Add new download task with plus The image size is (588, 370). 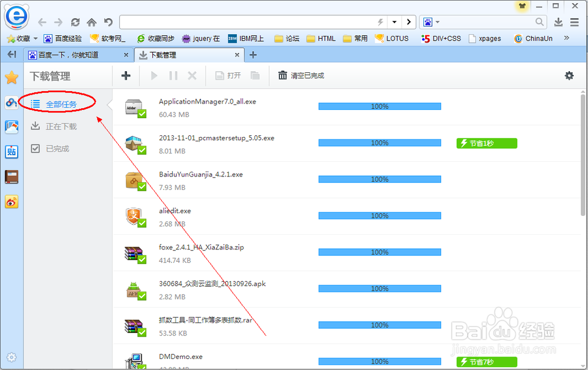[x=126, y=76]
